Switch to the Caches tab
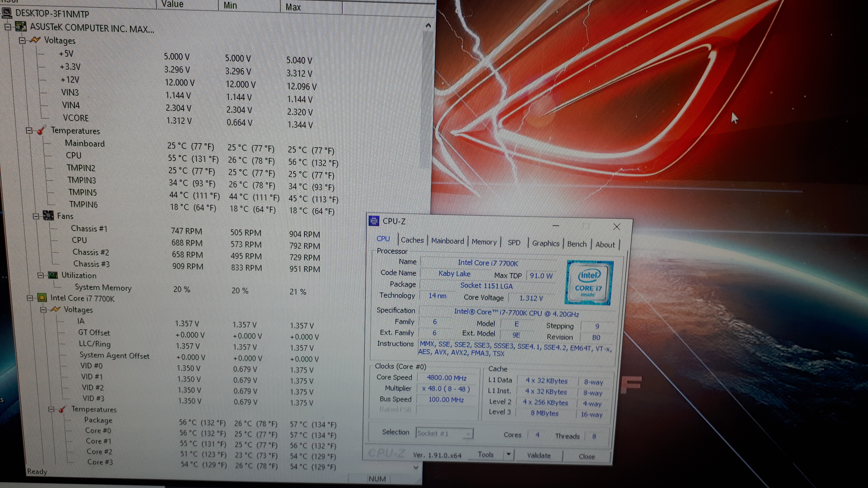The image size is (868, 488). pos(412,240)
